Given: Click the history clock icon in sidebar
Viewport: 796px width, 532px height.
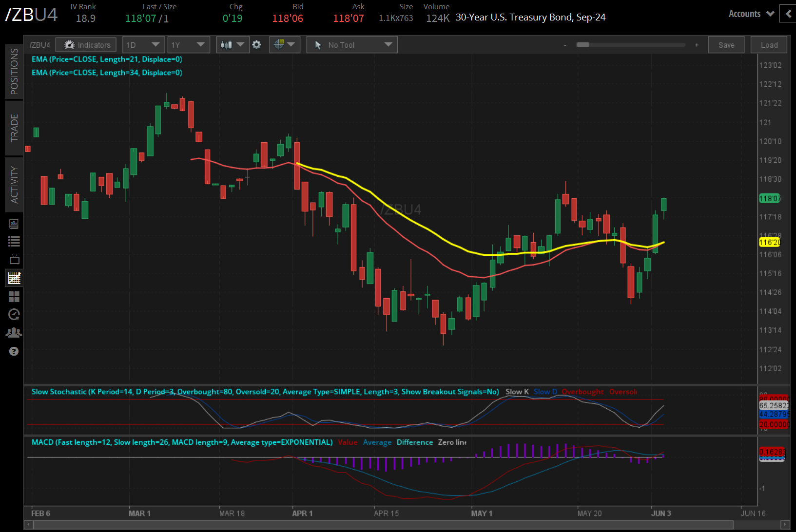Looking at the screenshot, I should click(x=14, y=314).
